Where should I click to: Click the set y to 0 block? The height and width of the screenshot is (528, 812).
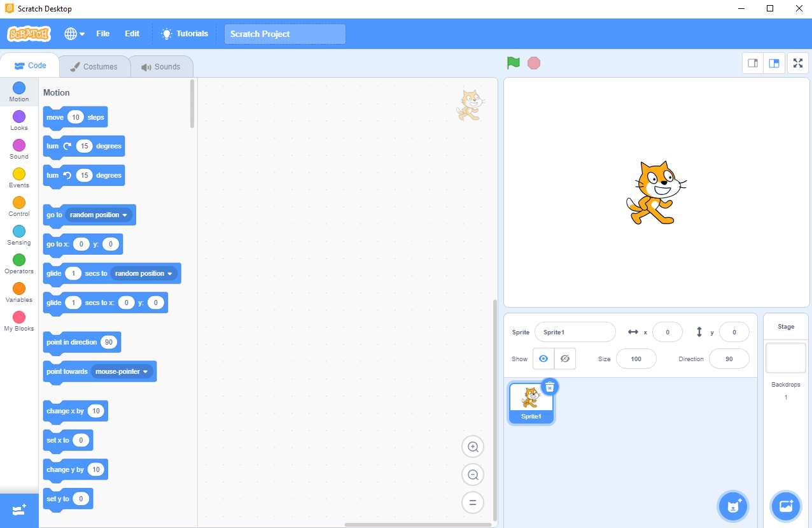68,499
